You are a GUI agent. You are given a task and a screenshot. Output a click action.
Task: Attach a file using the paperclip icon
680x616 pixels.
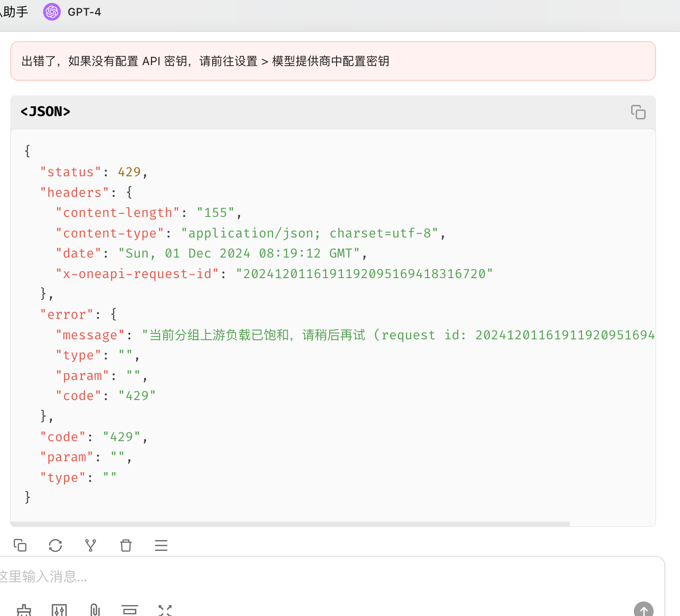click(x=95, y=610)
